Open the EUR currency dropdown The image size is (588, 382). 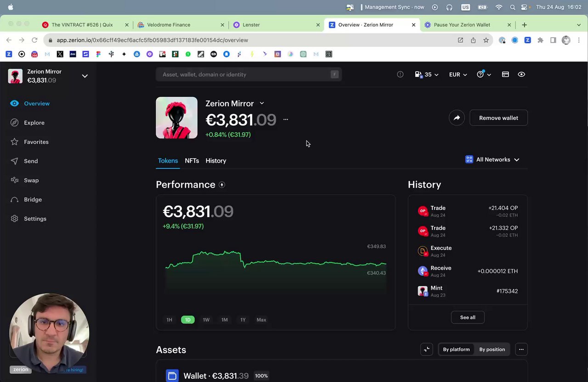click(x=458, y=74)
